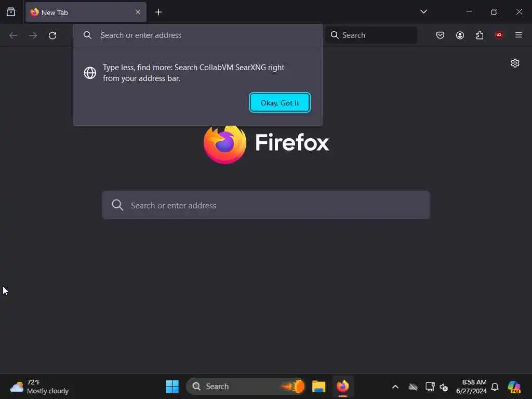This screenshot has height=399, width=532.
Task: Focus the new tab page search field
Action: point(266,205)
